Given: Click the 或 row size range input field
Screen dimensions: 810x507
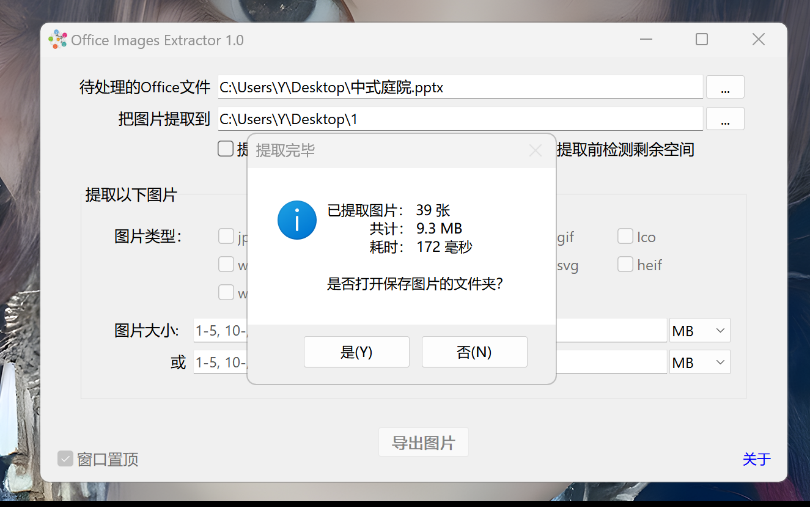Looking at the screenshot, I should (430, 363).
